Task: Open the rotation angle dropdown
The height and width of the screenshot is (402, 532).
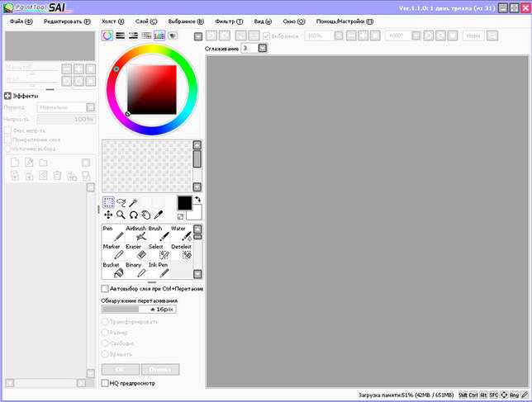Action: (416, 35)
